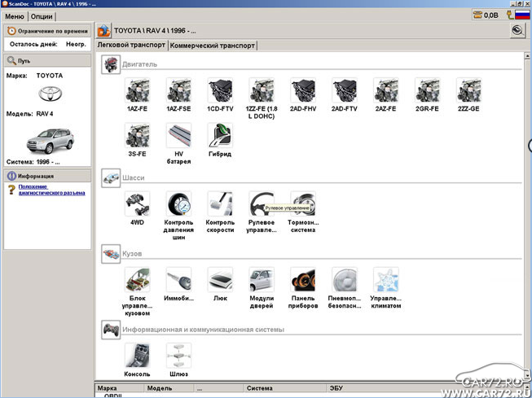Select Модули дверей icon

point(262,280)
